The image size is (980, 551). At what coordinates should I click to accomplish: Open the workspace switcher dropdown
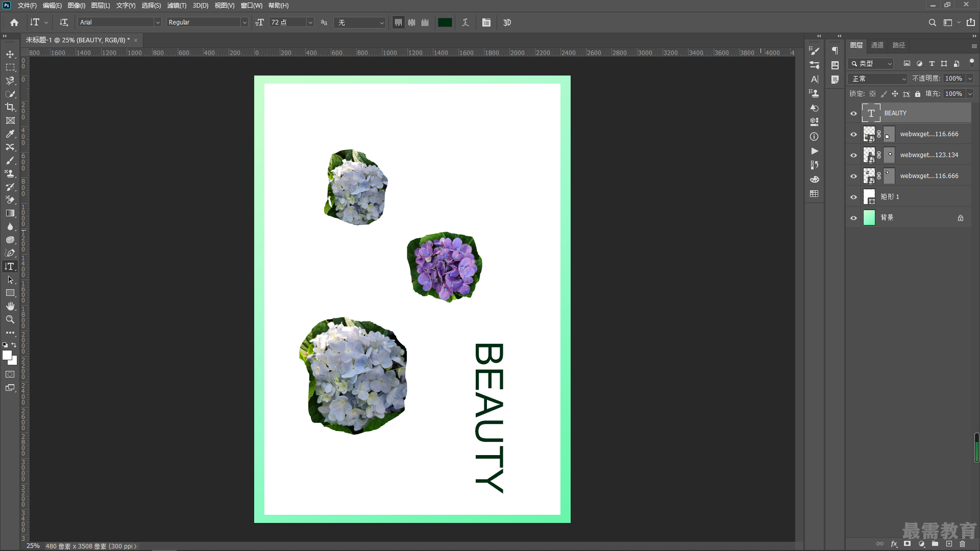pos(951,22)
